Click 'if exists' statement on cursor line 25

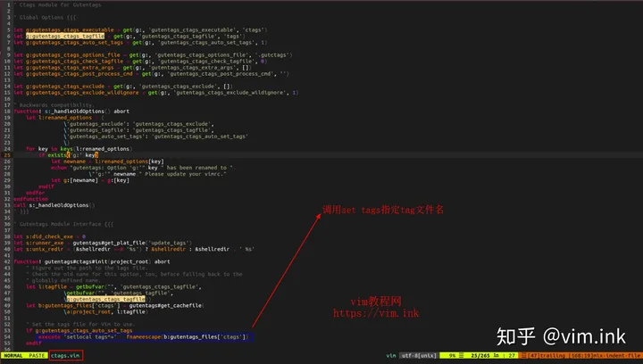69,155
